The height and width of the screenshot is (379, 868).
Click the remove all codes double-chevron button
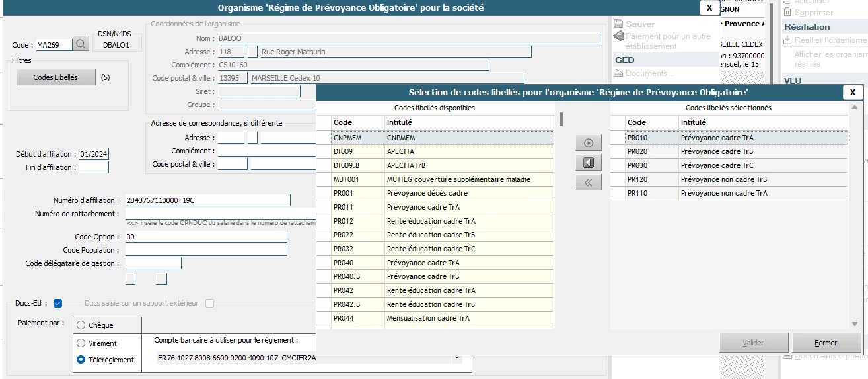(x=588, y=183)
